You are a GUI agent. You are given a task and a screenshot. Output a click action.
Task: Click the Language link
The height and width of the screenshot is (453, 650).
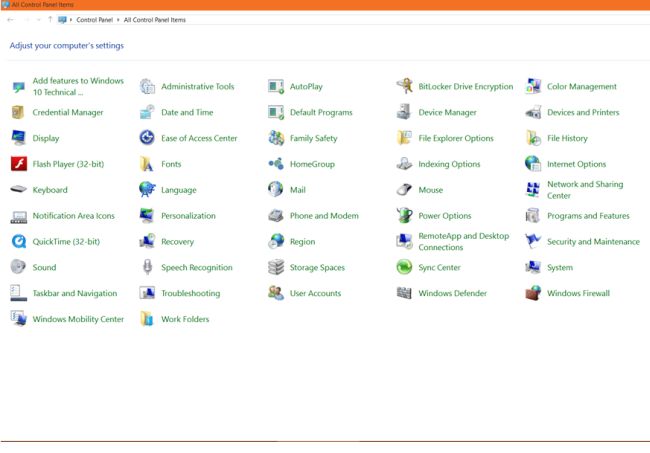[x=179, y=190]
